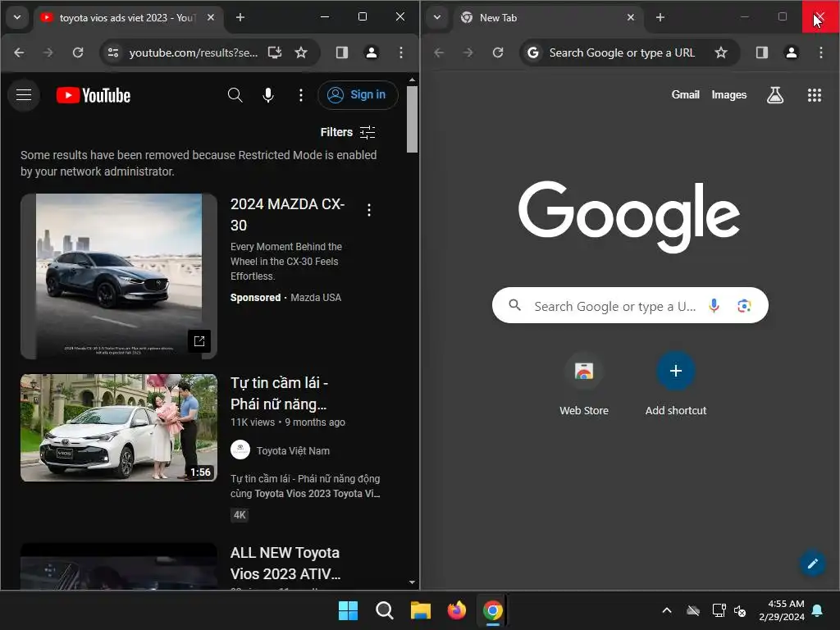The image size is (840, 630).
Task: Open Toyota Việt Nam channel avatar
Action: click(x=240, y=450)
